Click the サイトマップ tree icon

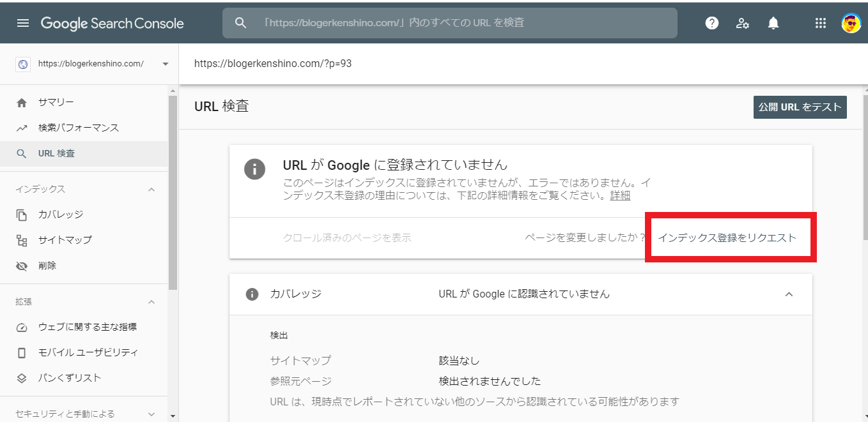22,240
